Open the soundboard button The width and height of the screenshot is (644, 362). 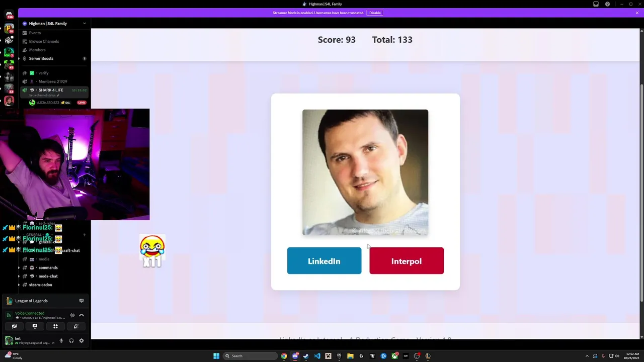(76, 326)
